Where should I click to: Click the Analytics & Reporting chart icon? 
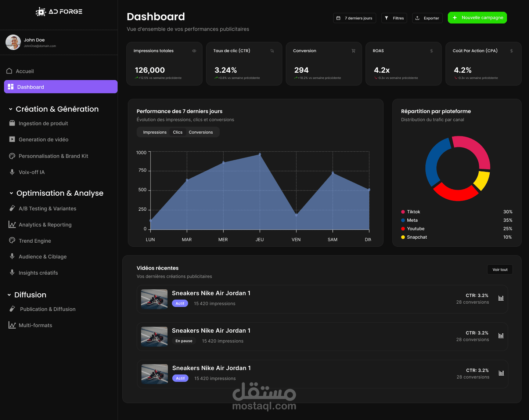tap(12, 224)
